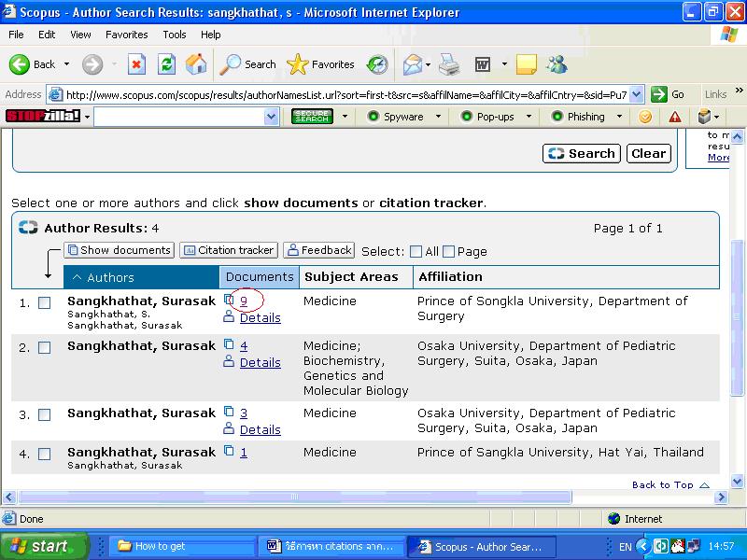Image resolution: width=747 pixels, height=560 pixels.
Task: Click the Feedback button
Action: (318, 250)
